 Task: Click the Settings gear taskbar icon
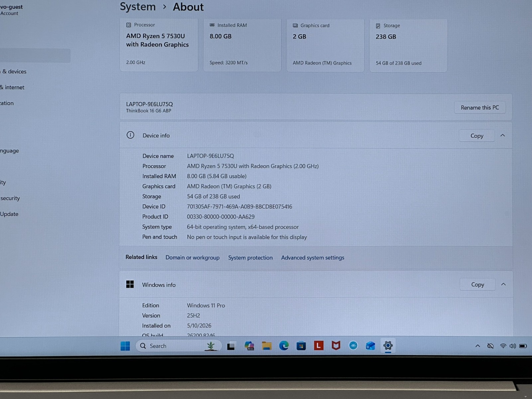(x=388, y=346)
